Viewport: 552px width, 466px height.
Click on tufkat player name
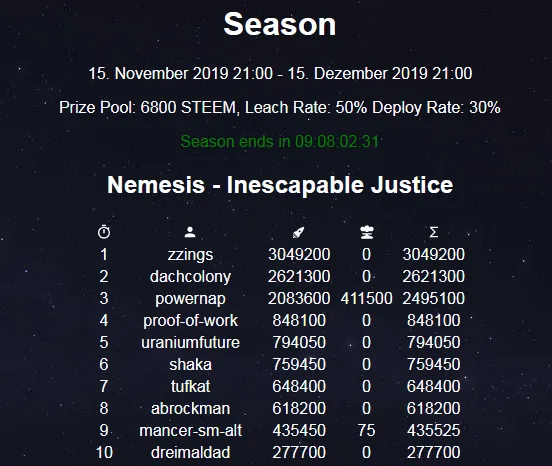(190, 386)
